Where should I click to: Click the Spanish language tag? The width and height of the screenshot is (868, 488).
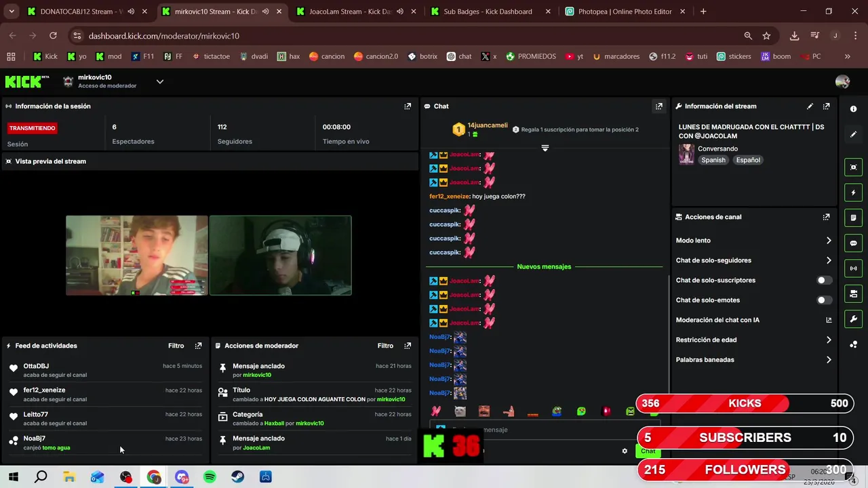[713, 160]
